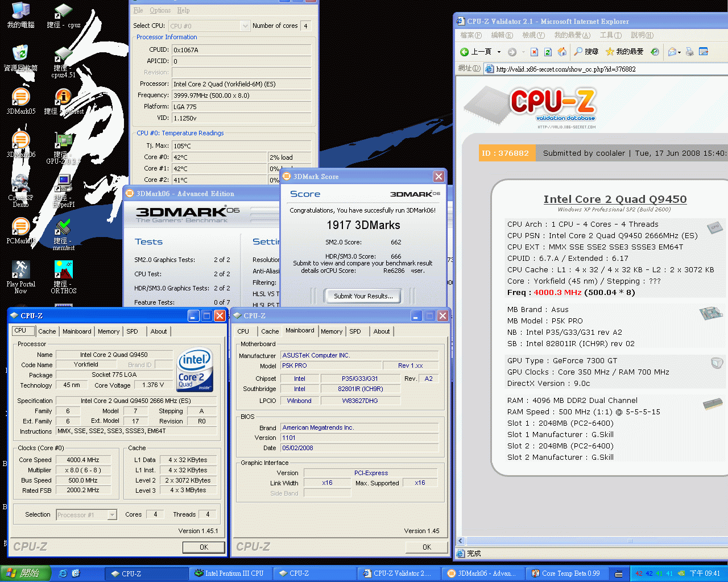The width and height of the screenshot is (728, 582).
Task: Switch to Cache tab in left CPU-Z window
Action: [47, 331]
